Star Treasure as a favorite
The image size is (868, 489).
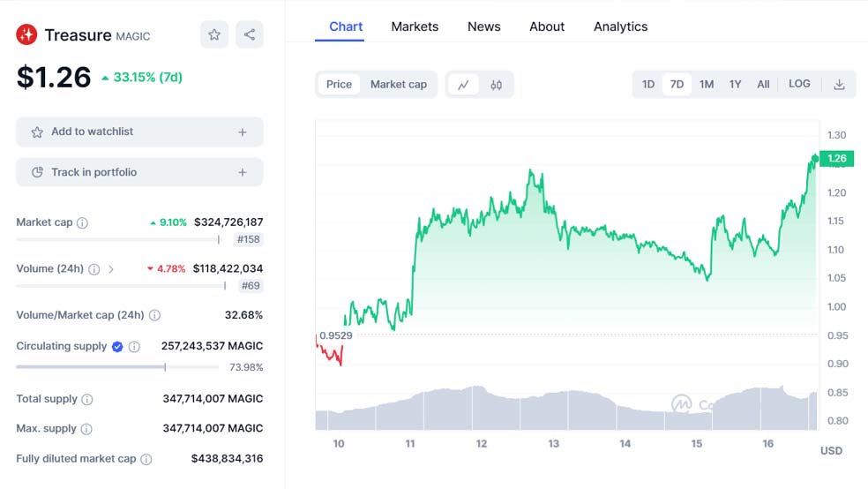(214, 34)
